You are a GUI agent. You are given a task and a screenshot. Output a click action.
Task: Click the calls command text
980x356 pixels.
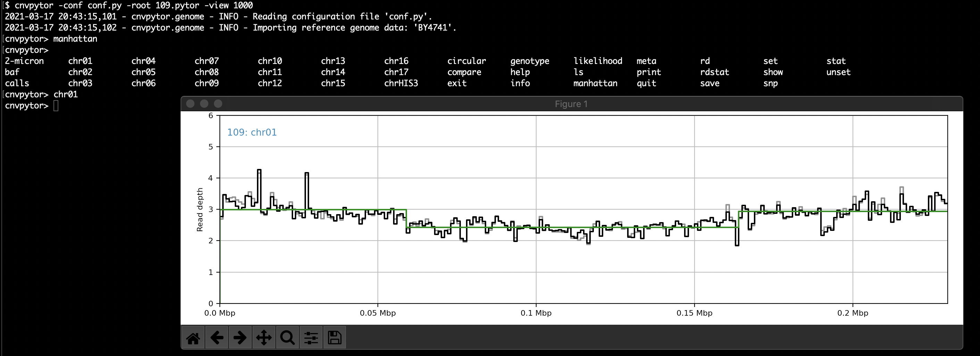tap(17, 83)
